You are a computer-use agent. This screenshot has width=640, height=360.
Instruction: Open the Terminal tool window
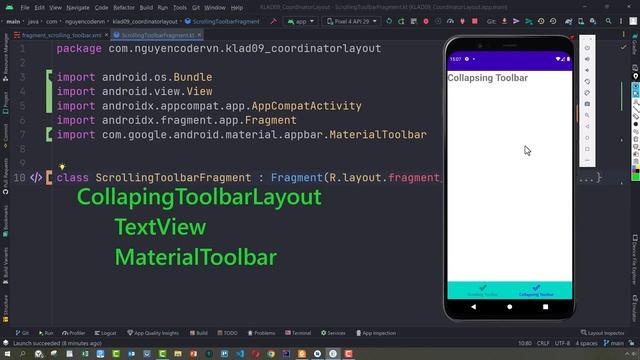[x=298, y=333]
